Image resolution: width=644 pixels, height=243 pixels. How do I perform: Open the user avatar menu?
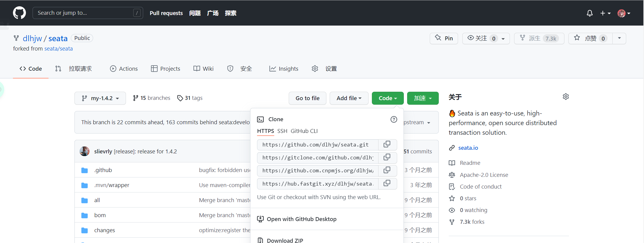pos(624,13)
